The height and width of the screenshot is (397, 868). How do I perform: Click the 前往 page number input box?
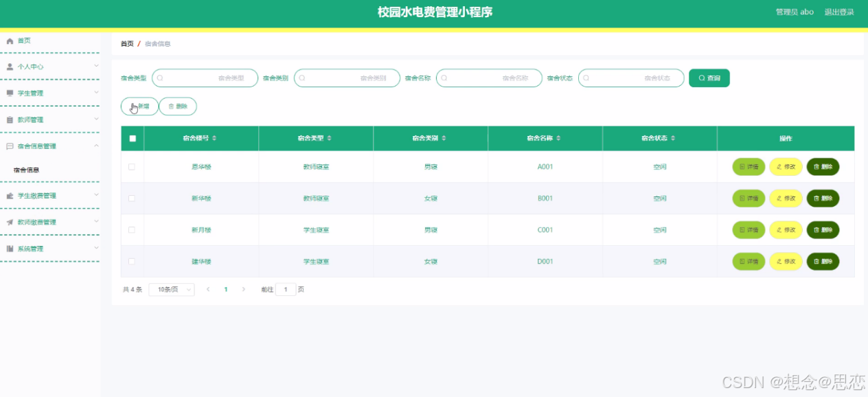point(286,290)
